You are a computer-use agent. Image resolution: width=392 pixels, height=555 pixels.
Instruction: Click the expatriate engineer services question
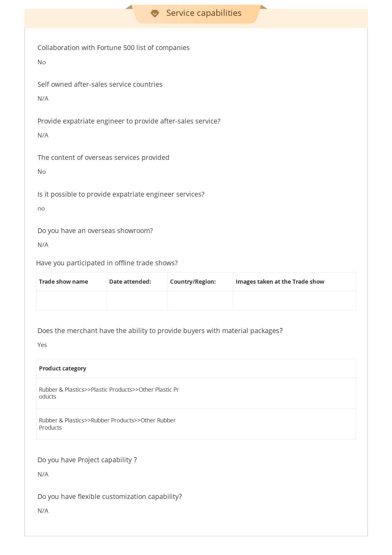tap(121, 194)
